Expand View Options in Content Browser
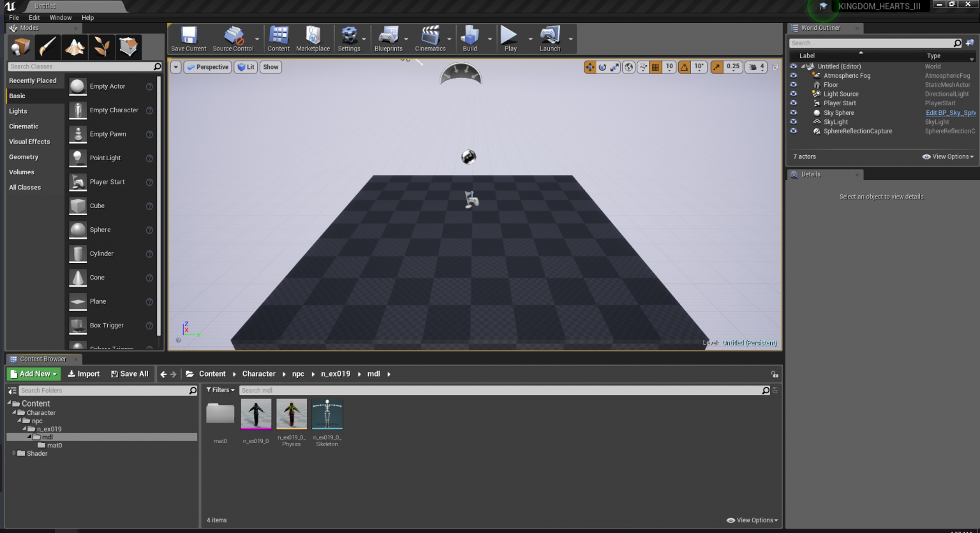This screenshot has width=980, height=533. tap(752, 520)
